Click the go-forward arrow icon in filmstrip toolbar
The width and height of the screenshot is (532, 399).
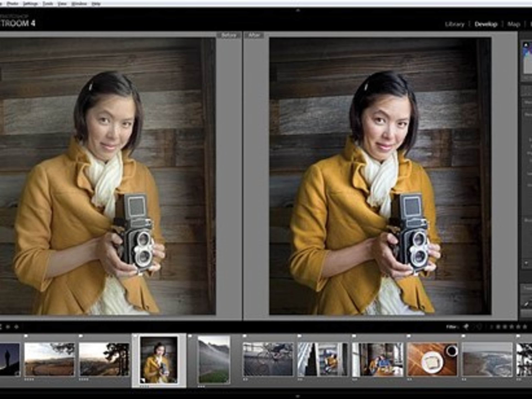pyautogui.click(x=16, y=327)
